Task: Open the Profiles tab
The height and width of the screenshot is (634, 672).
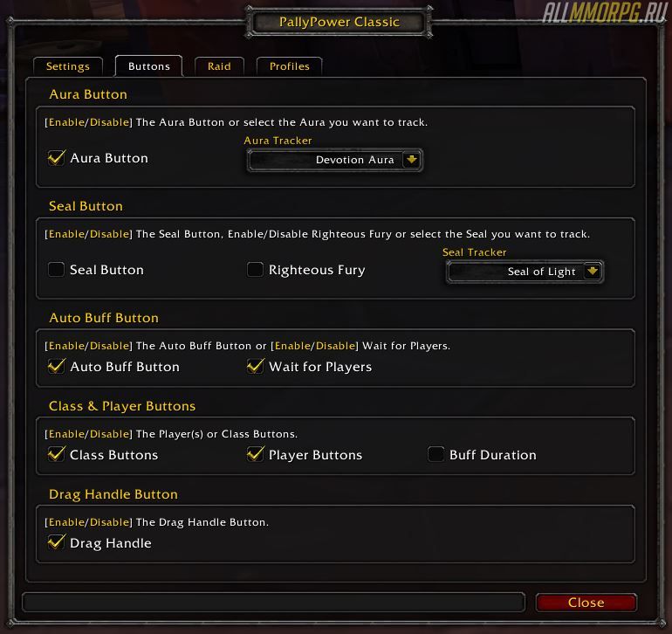Action: pyautogui.click(x=289, y=66)
